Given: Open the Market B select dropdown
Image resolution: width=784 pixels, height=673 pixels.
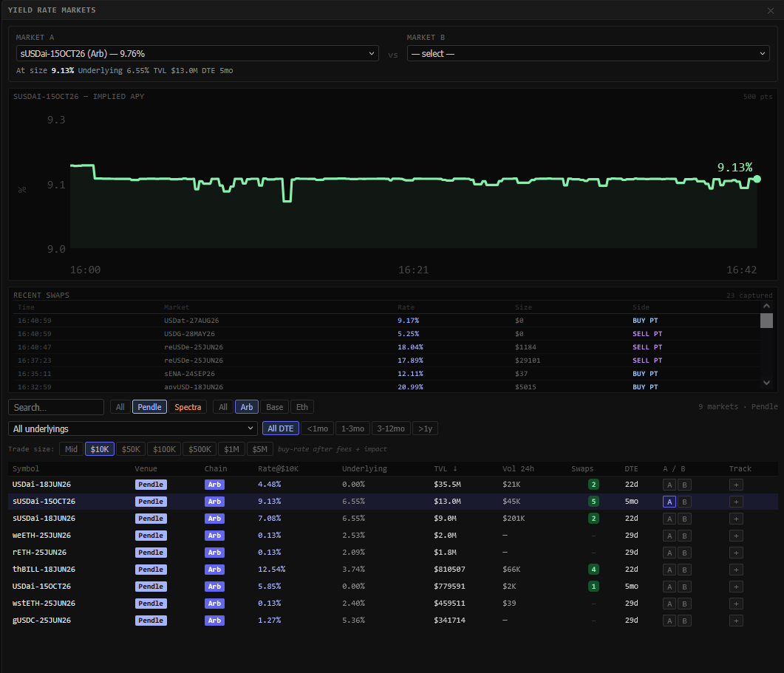Looking at the screenshot, I should coord(588,53).
